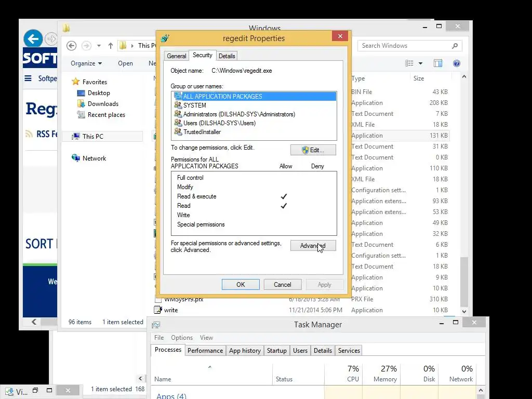Sort Task Manager processes by CPU column

point(343,374)
